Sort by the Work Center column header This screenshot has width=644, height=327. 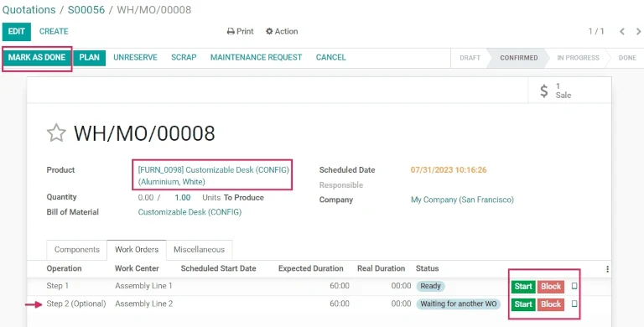(137, 268)
